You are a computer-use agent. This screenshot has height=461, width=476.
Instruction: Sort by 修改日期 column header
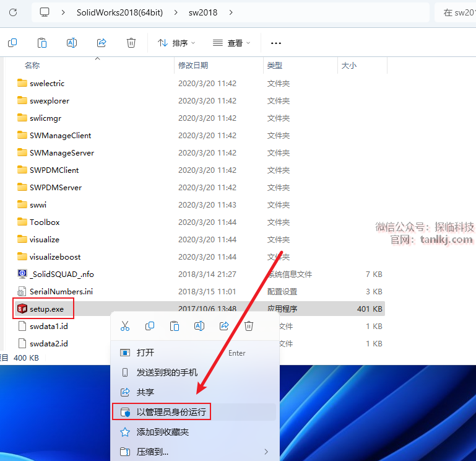pyautogui.click(x=193, y=65)
